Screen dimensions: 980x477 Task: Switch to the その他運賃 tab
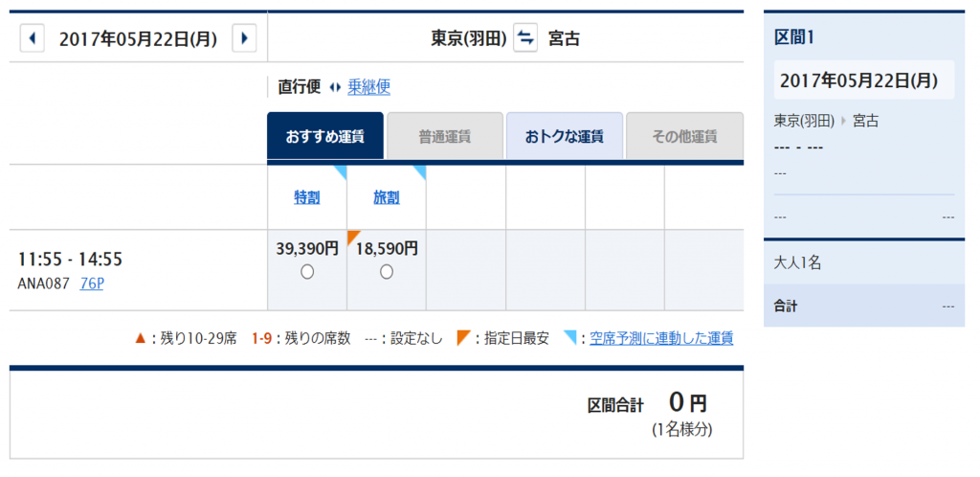684,136
